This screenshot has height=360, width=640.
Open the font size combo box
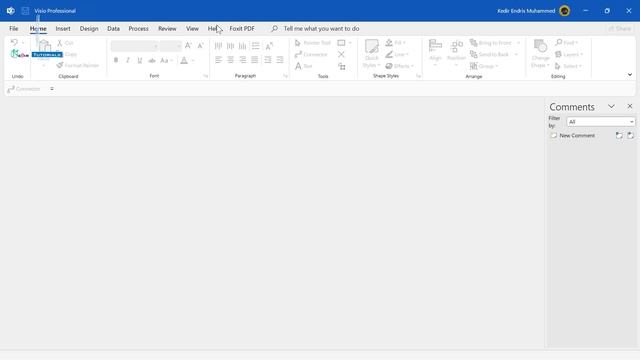[171, 46]
